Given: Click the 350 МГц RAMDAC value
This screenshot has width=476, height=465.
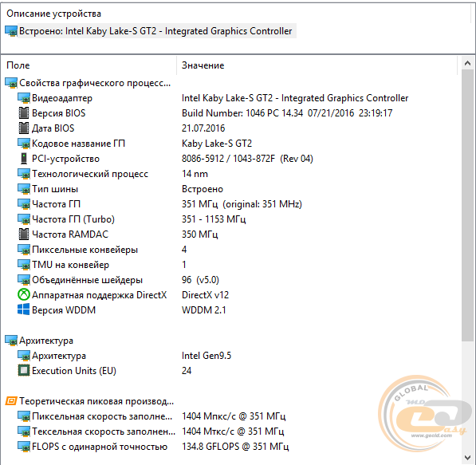Looking at the screenshot, I should pyautogui.click(x=200, y=234).
